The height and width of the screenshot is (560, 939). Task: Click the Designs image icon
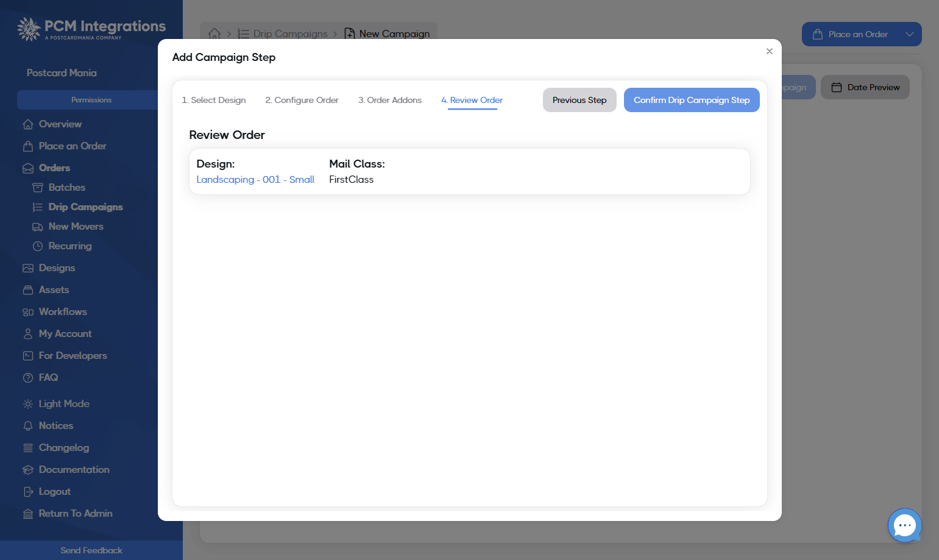point(28,268)
